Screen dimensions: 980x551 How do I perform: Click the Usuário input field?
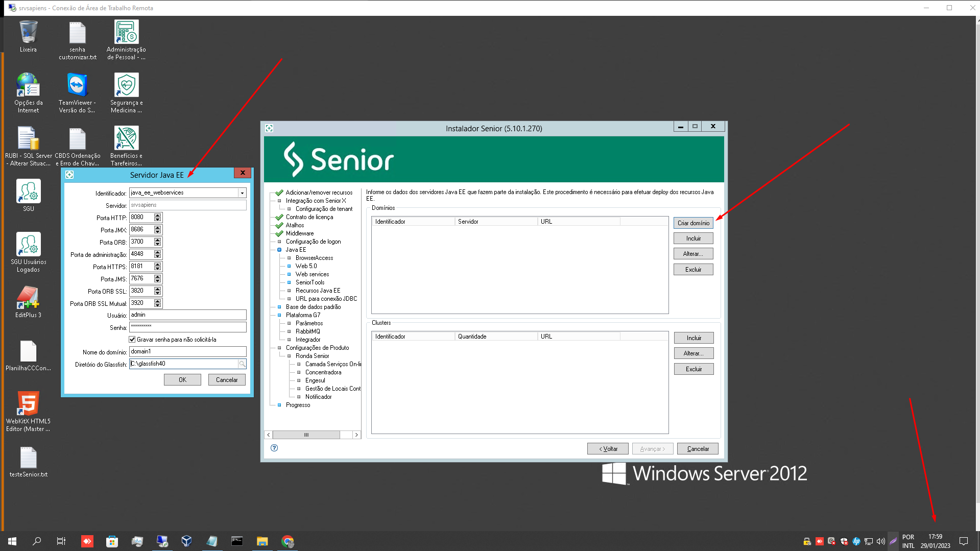187,315
